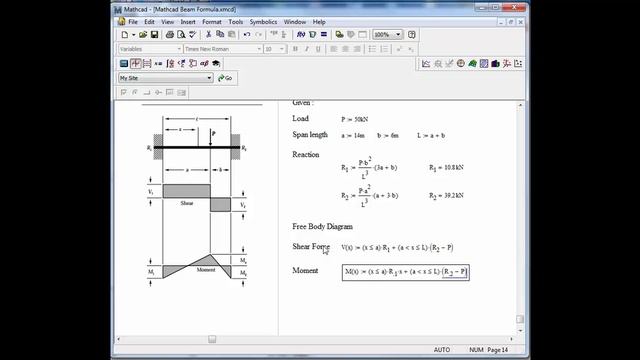Expand the My Site dropdown
Image resolution: width=640 pixels, height=360 pixels.
tap(209, 78)
